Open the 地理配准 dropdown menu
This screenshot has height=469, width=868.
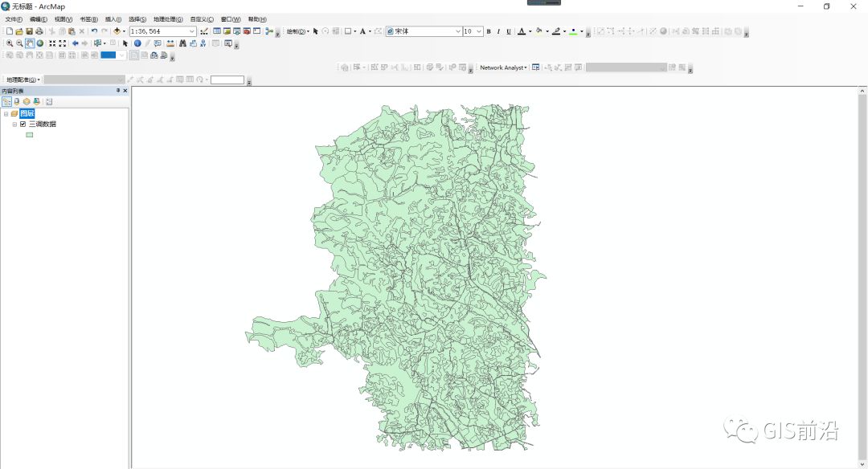(x=23, y=80)
